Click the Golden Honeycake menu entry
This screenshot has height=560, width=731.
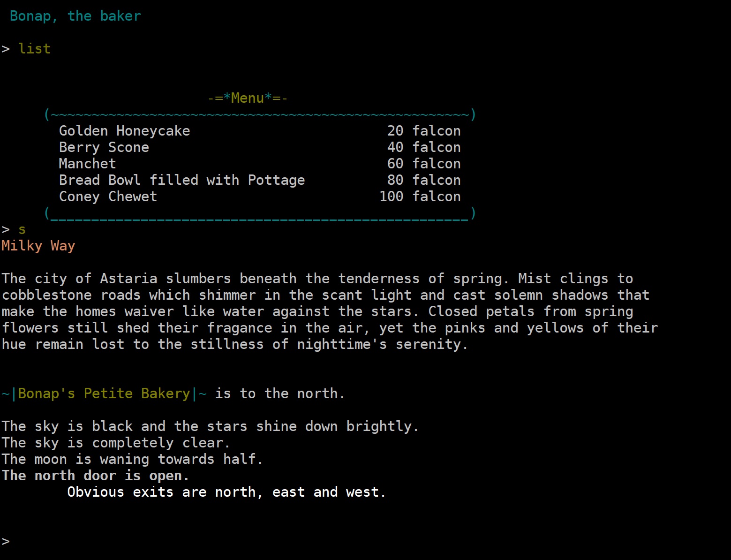[x=260, y=131]
